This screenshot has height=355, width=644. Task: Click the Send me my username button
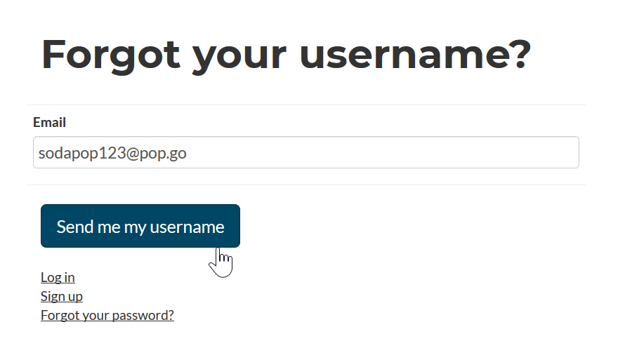tap(140, 226)
